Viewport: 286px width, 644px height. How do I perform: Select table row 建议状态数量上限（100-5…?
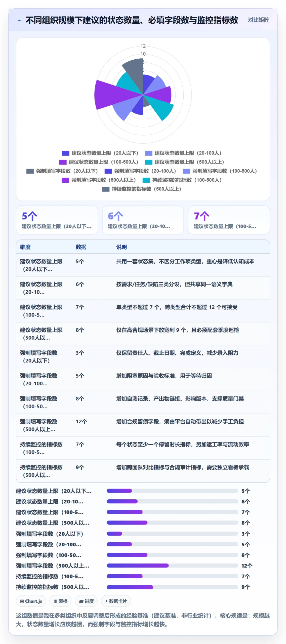[x=143, y=311]
